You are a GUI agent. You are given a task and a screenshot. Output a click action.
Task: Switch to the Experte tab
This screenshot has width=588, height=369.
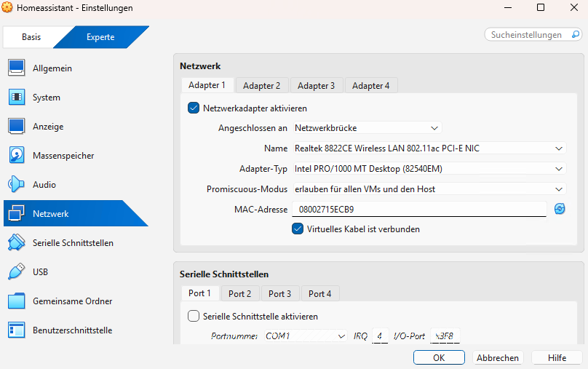click(100, 36)
